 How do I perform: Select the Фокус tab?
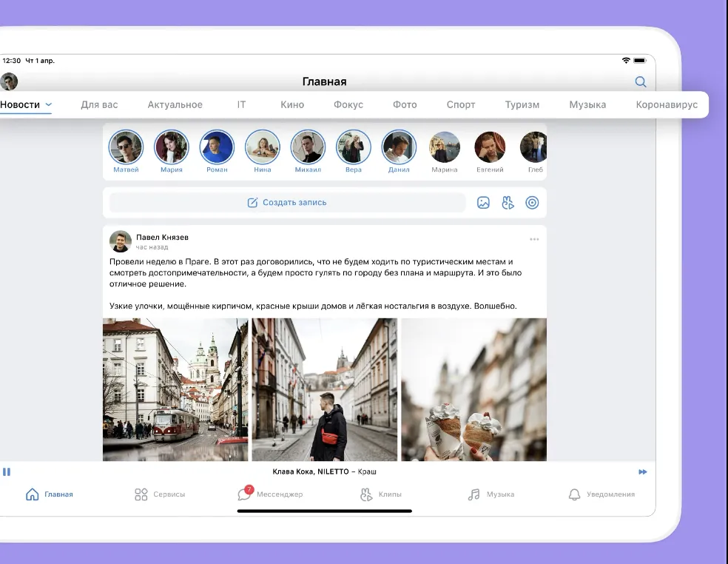(x=348, y=104)
